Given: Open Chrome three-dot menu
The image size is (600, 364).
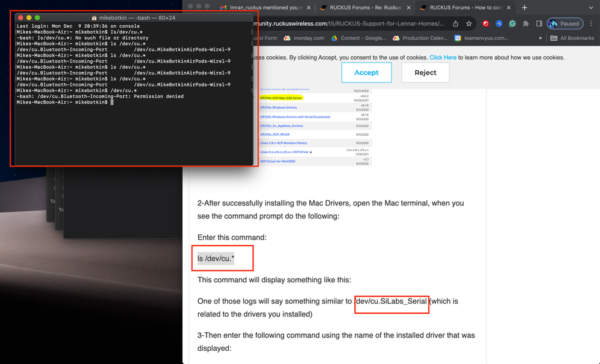Looking at the screenshot, I should [x=592, y=24].
